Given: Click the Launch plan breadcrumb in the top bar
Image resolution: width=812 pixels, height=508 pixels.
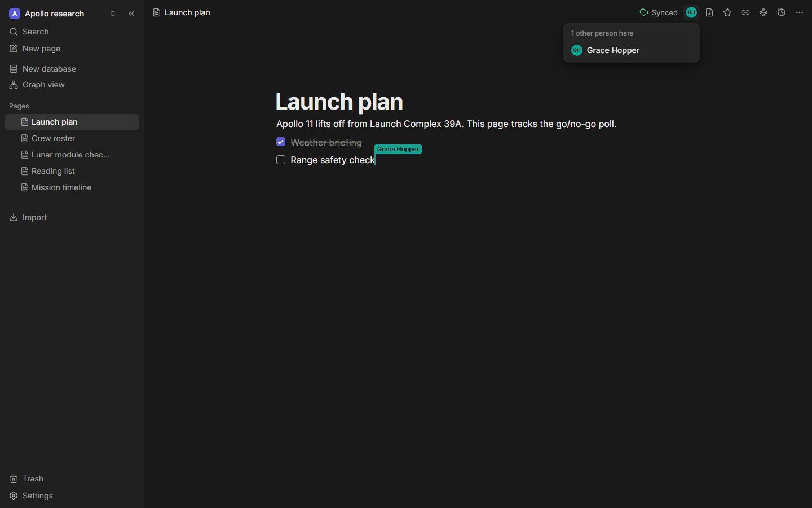Looking at the screenshot, I should pos(182,12).
